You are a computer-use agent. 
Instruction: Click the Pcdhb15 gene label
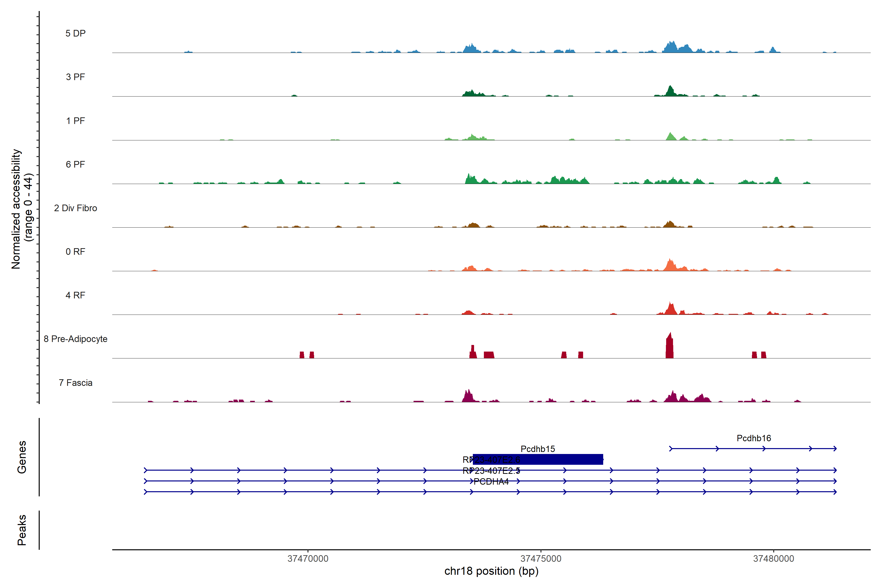[x=538, y=449]
